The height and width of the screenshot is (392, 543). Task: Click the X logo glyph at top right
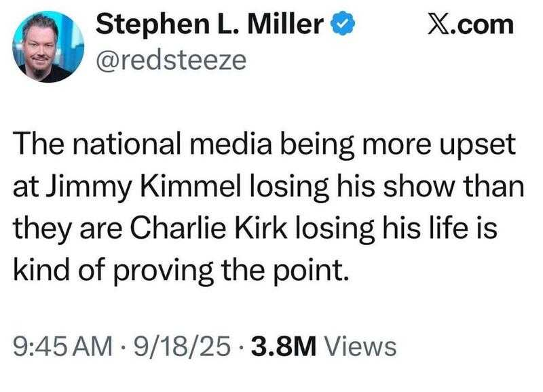tap(436, 24)
